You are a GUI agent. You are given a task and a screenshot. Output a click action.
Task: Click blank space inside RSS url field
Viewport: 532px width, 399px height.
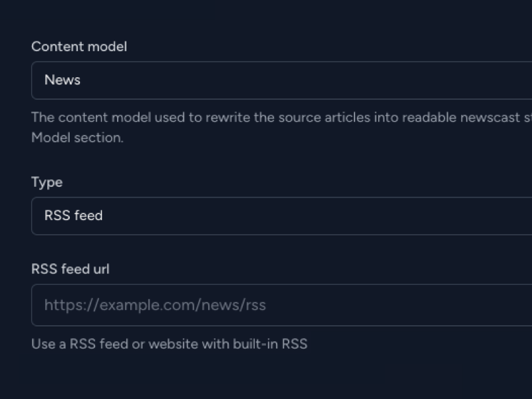pyautogui.click(x=398, y=305)
